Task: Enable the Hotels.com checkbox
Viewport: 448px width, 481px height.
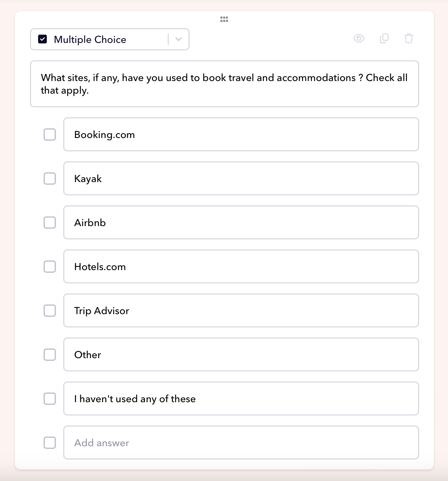Action: click(50, 267)
